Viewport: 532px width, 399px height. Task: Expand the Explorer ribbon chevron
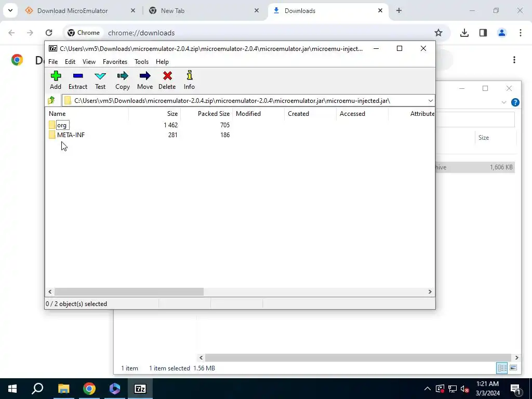pyautogui.click(x=504, y=102)
